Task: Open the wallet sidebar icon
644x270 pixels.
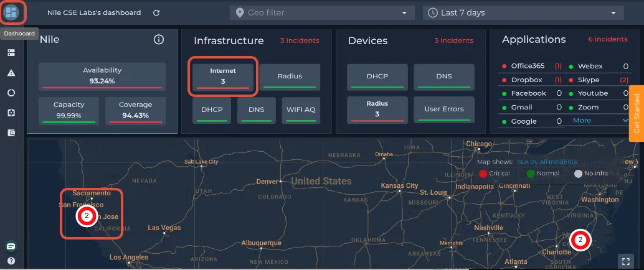Action: (x=11, y=133)
